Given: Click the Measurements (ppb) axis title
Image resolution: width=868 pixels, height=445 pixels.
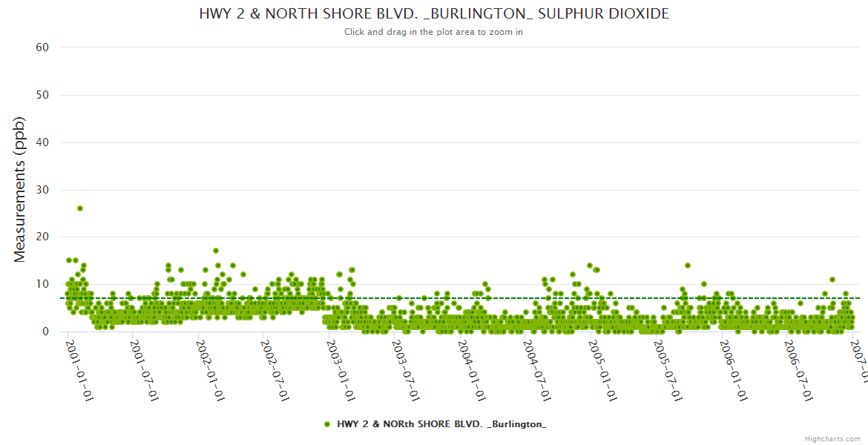Looking at the screenshot, I should pos(20,190).
